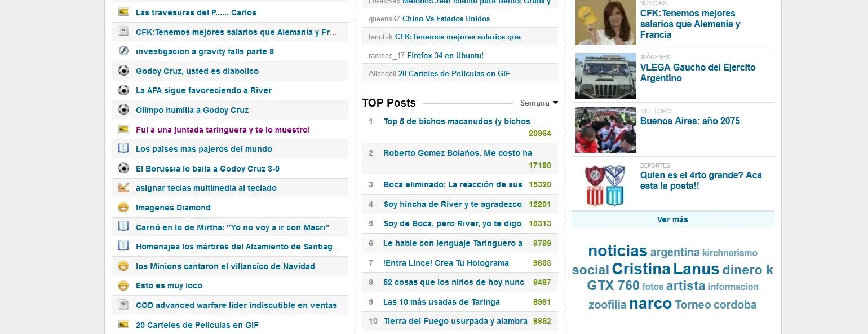This screenshot has width=868, height=334.
Task: Open top post 'Boca eliminado: La reacción de sus'
Action: click(453, 184)
